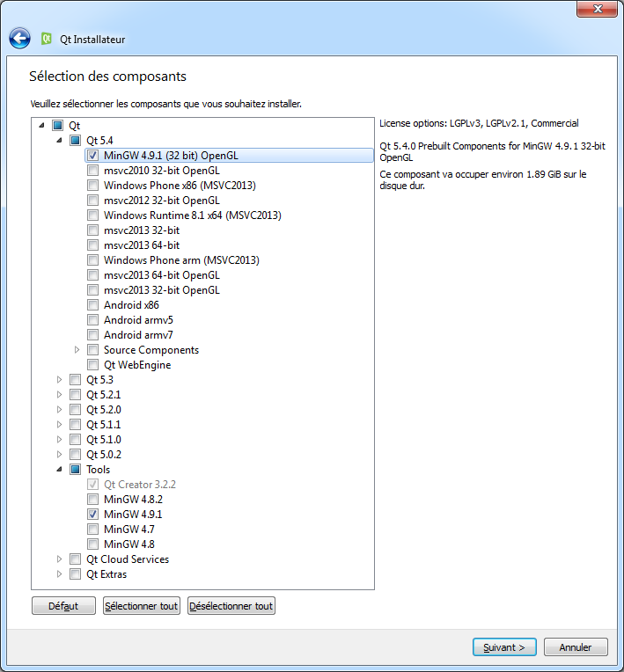Select the MinGW 4.8.2 row label
This screenshot has height=672, width=624.
133,500
